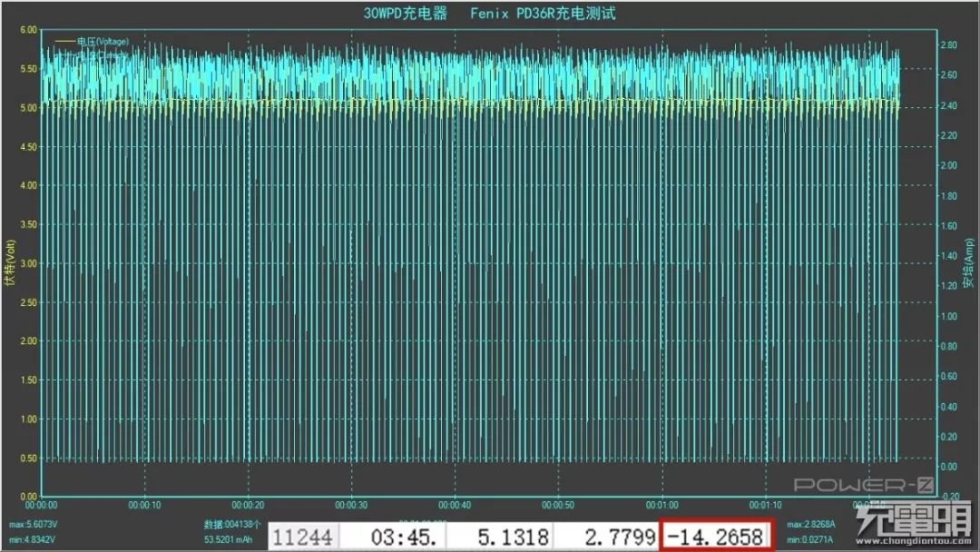Click the max:5.6073V voltage statistic
980x552 pixels.
[34, 525]
